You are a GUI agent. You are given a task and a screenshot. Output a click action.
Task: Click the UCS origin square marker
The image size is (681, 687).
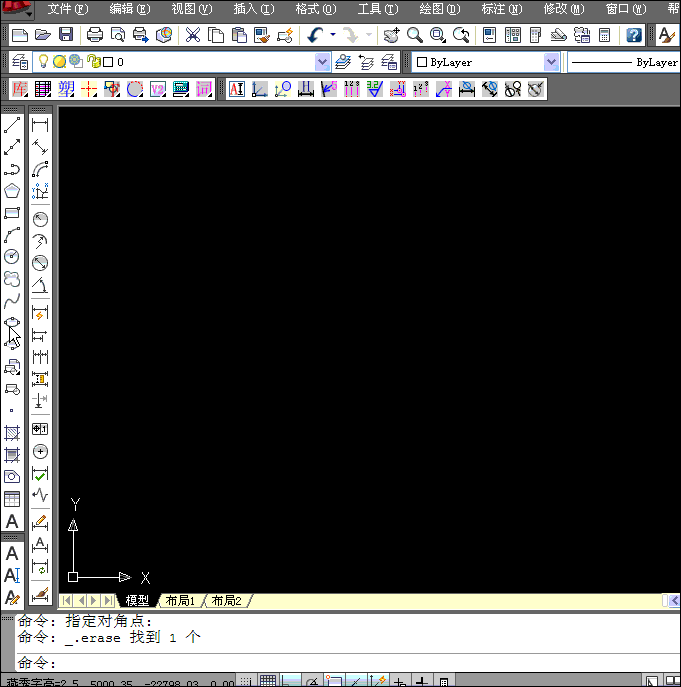[x=73, y=577]
